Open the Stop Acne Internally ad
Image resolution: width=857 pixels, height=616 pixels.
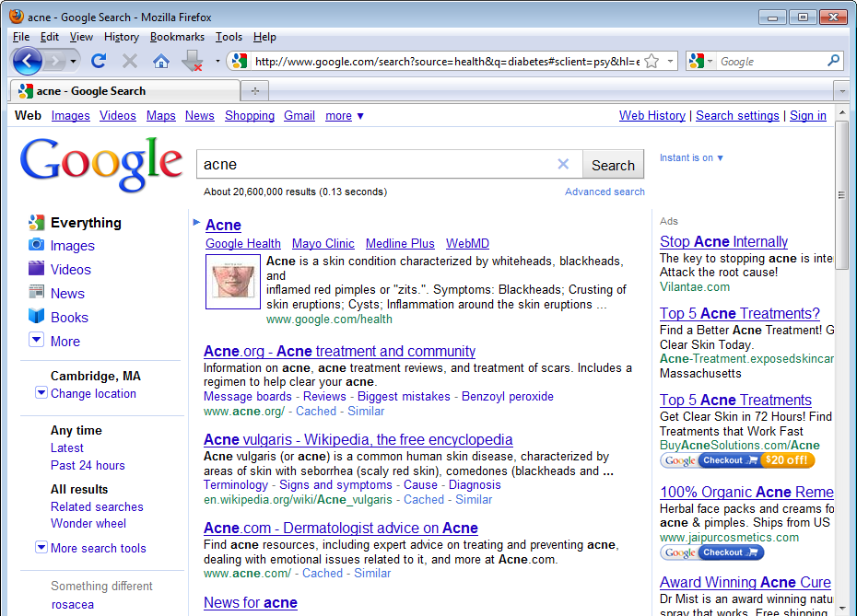point(723,241)
